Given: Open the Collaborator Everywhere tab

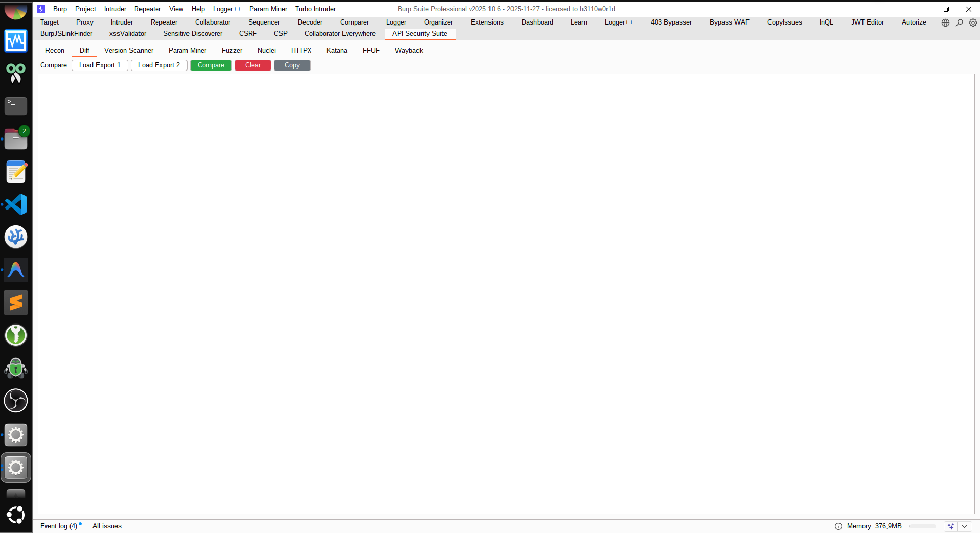Looking at the screenshot, I should click(x=340, y=34).
